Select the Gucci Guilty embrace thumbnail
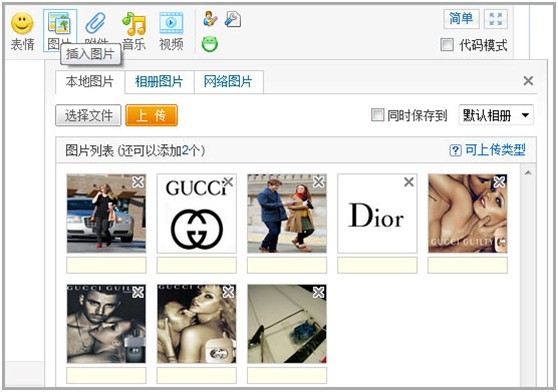 click(468, 213)
